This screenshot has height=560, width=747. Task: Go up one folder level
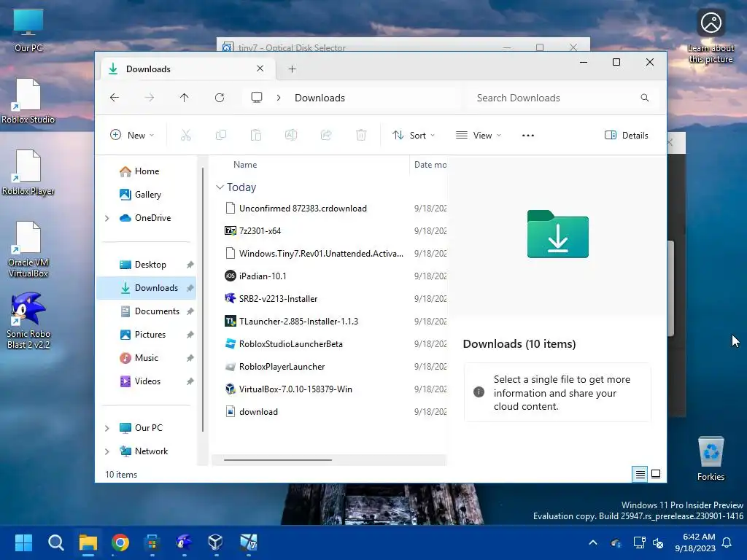[185, 98]
